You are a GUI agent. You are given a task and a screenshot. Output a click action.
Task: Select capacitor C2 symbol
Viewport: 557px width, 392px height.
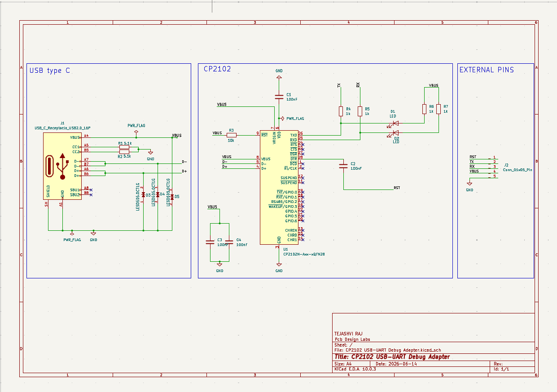click(343, 166)
